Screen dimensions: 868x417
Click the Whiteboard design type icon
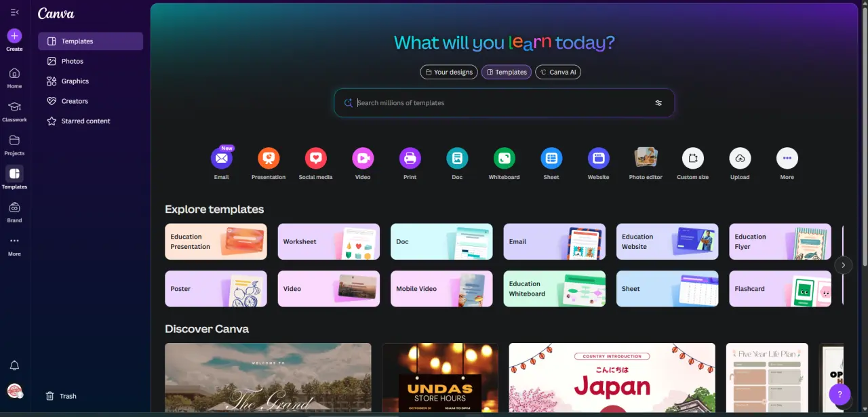(505, 159)
